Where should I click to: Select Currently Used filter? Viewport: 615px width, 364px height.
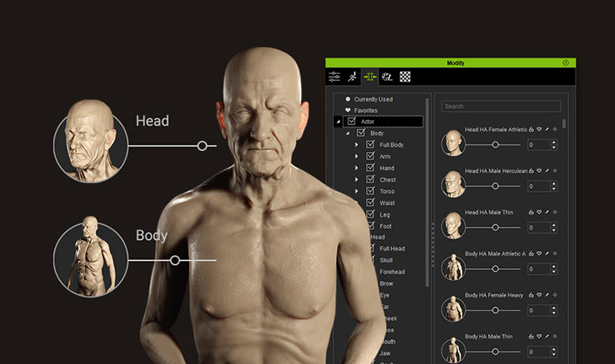pos(372,99)
